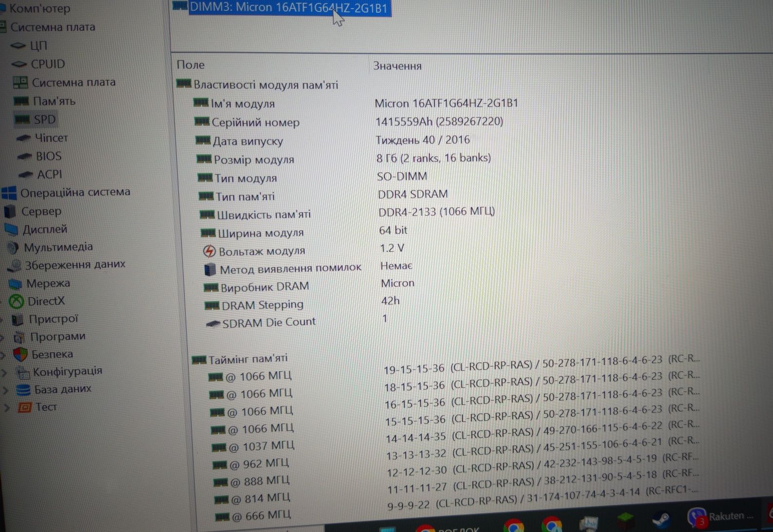
Task: Expand the База даних node arrow
Action: click(5, 390)
